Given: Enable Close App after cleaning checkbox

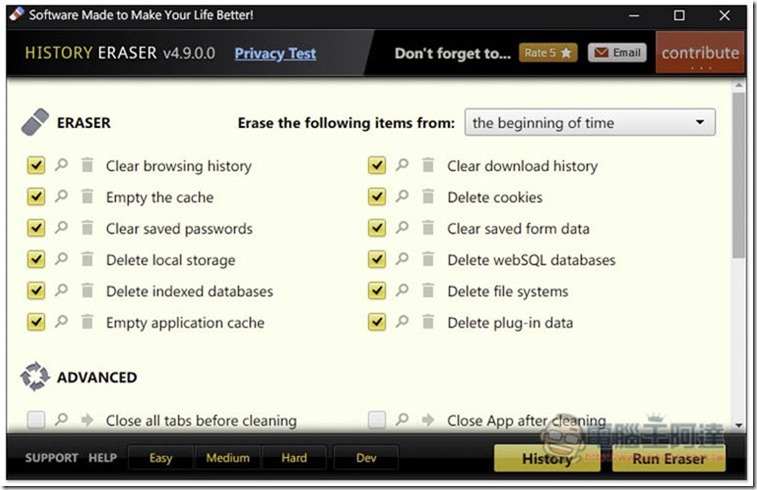Looking at the screenshot, I should 377,420.
